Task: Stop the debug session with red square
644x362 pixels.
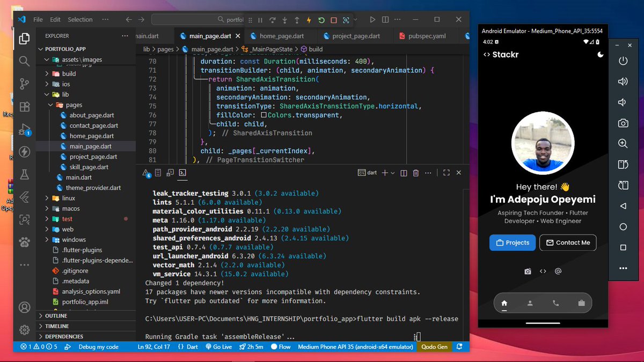Action: 334,20
